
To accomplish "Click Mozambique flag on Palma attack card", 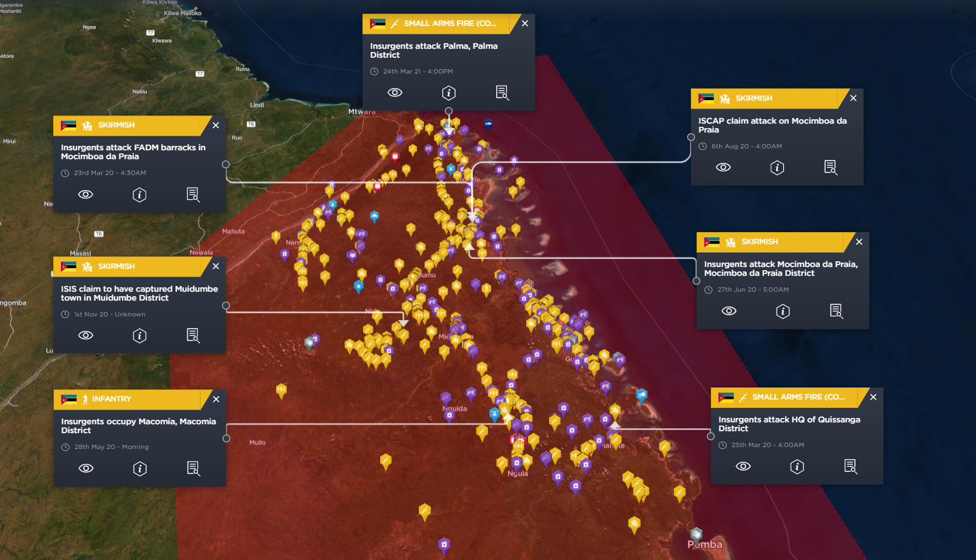I will point(378,23).
